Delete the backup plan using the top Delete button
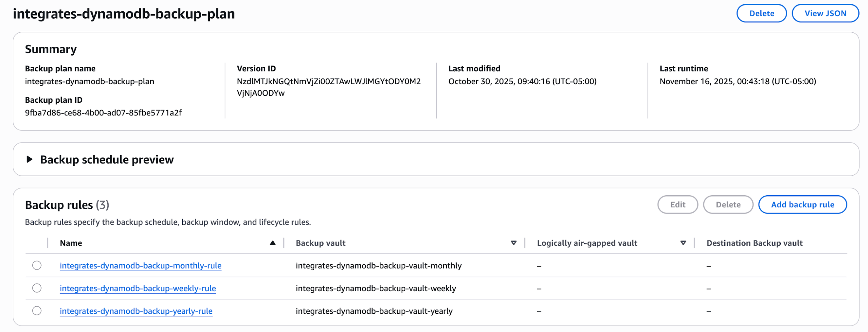This screenshot has height=332, width=868. pyautogui.click(x=761, y=14)
